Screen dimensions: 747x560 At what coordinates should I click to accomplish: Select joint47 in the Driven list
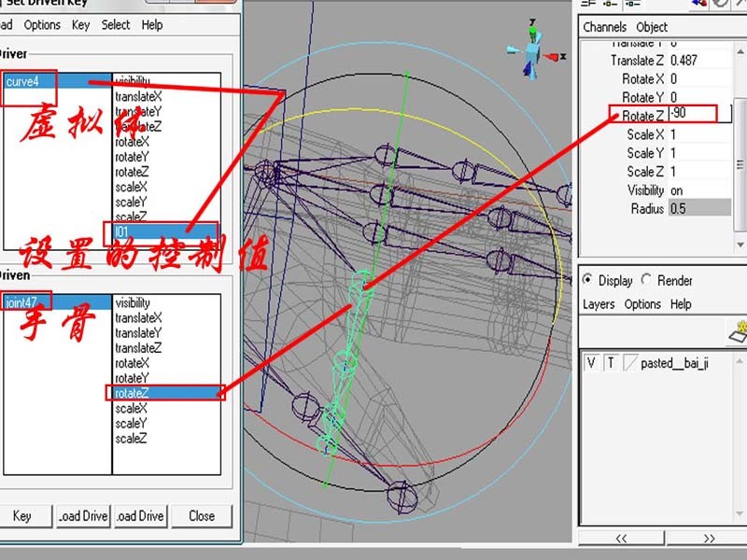(57, 302)
